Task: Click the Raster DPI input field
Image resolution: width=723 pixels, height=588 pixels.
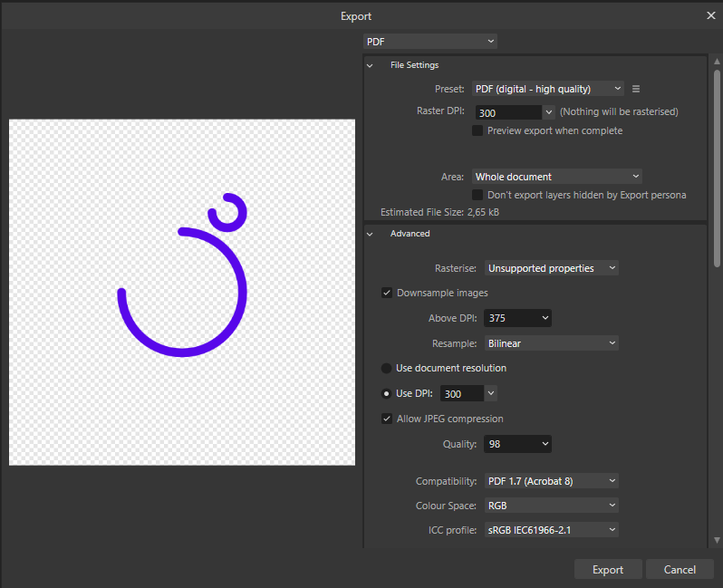Action: click(x=508, y=112)
